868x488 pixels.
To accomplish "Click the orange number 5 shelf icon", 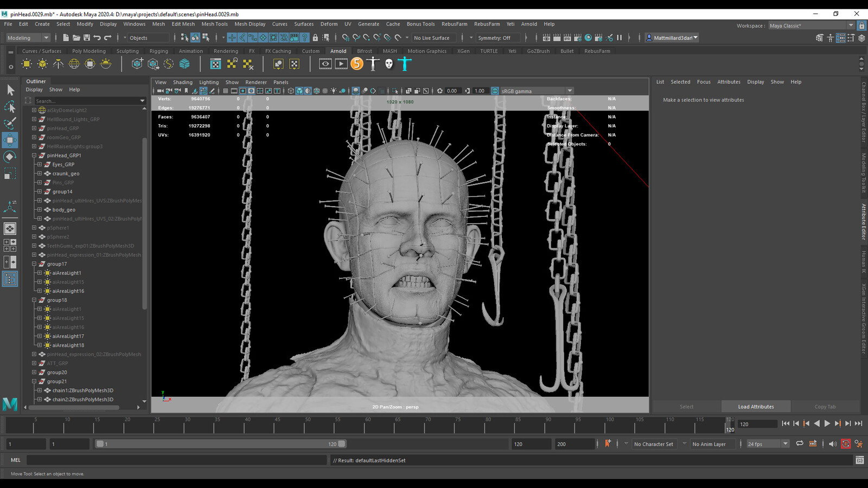I will pyautogui.click(x=357, y=64).
